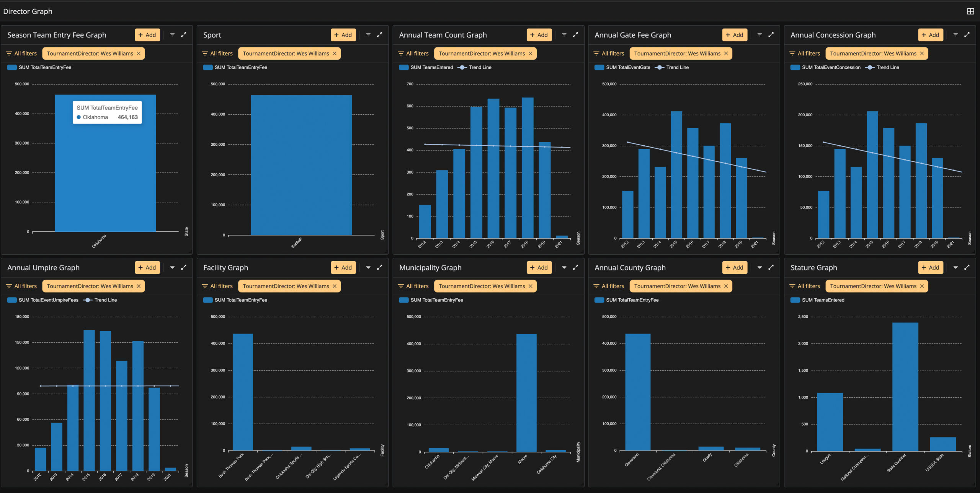Image resolution: width=980 pixels, height=493 pixels.
Task: Select the Moore bar in Municipality Graph
Action: coord(526,393)
